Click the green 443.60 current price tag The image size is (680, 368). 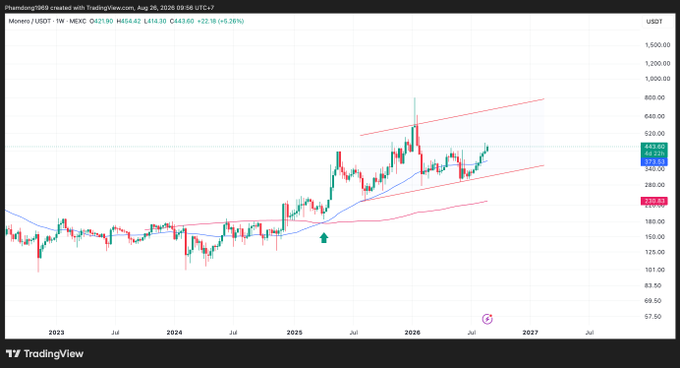point(654,147)
